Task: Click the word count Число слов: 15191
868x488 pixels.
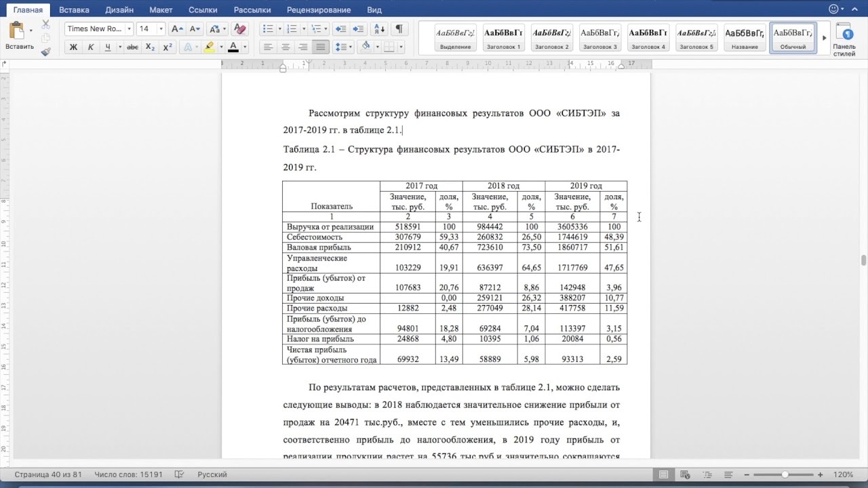Action: [x=128, y=474]
